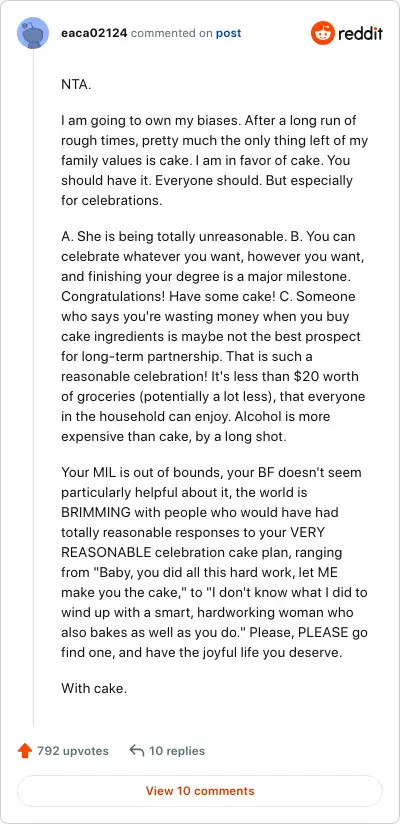The height and width of the screenshot is (824, 400).
Task: Open the eaca02124 username profile link
Action: pos(94,33)
